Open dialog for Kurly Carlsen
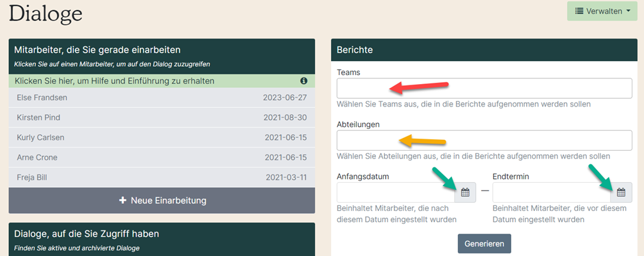This screenshot has width=644, height=256. coord(162,137)
